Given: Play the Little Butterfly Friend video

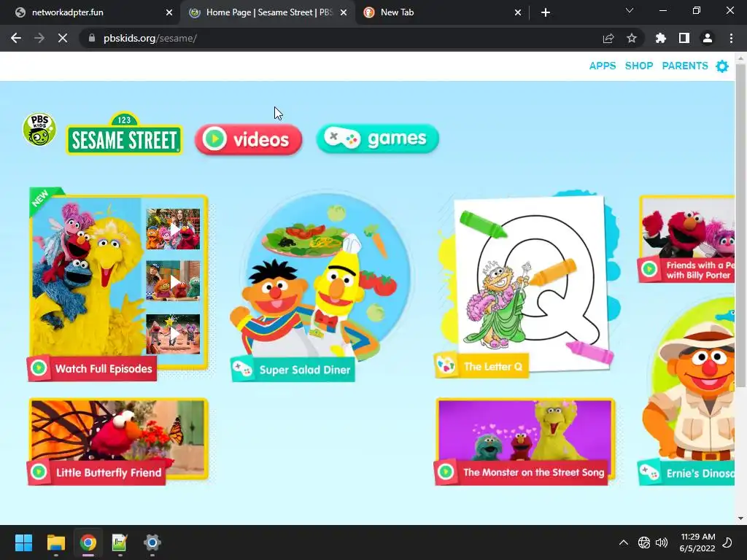Looking at the screenshot, I should click(118, 441).
